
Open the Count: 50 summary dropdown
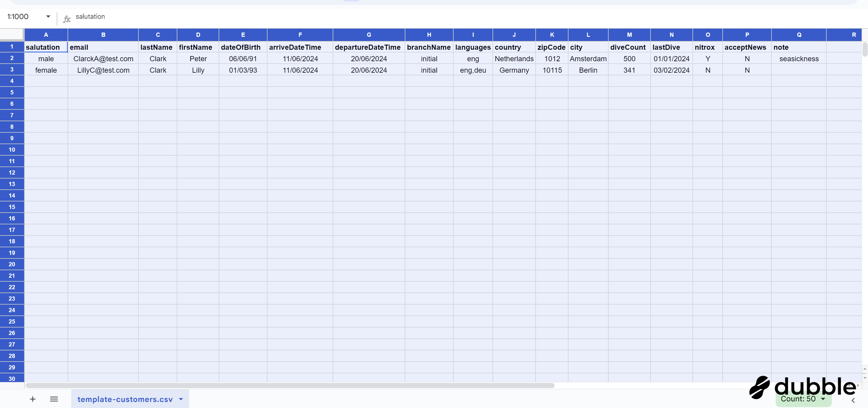click(823, 399)
